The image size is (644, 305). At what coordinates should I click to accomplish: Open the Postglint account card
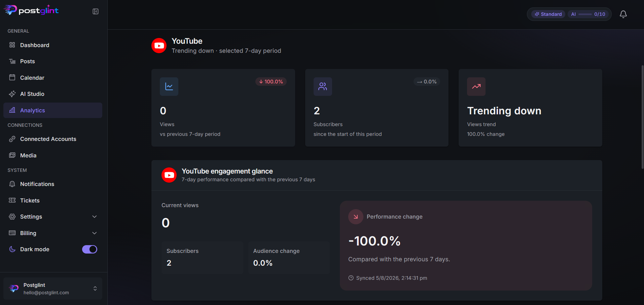click(53, 289)
